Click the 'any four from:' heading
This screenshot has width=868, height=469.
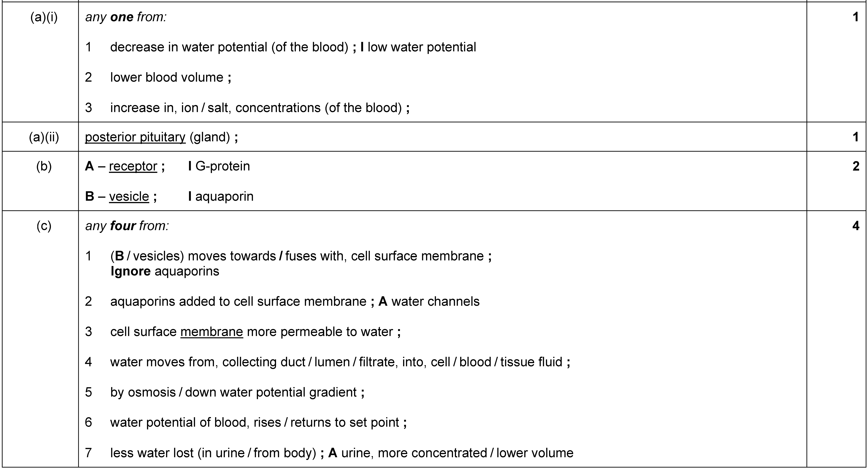[x=127, y=226]
